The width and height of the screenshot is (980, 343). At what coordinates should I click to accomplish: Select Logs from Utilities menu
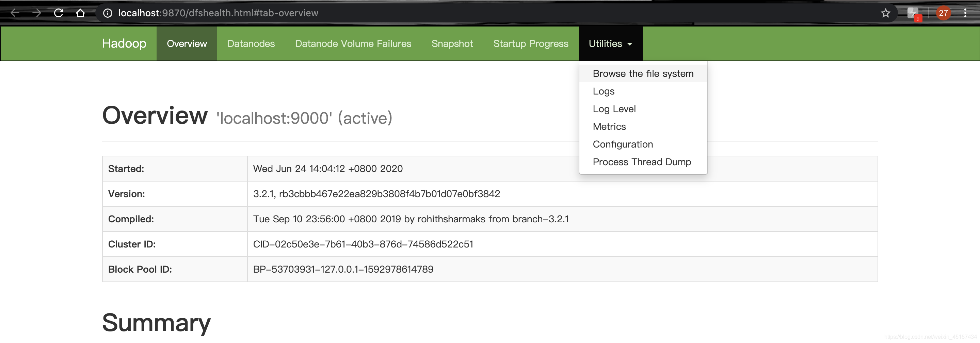pyautogui.click(x=643, y=91)
